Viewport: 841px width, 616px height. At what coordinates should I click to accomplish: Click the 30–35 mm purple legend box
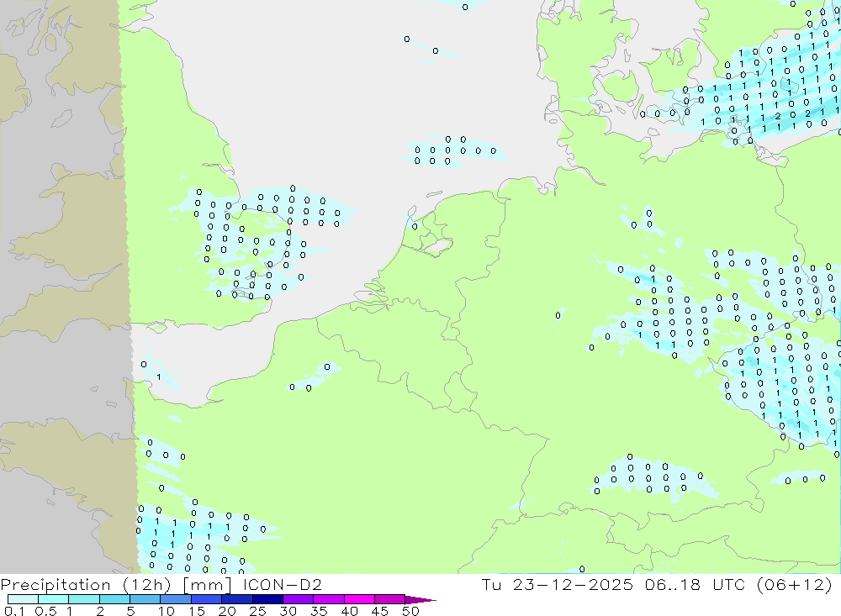[x=299, y=599]
